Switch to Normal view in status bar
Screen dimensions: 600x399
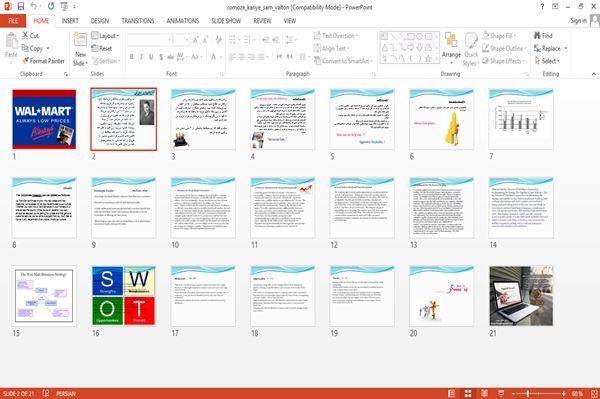(452, 393)
